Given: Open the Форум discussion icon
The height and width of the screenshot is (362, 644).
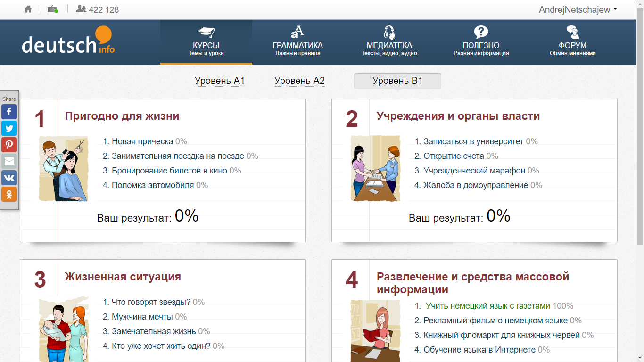Looking at the screenshot, I should click(571, 32).
